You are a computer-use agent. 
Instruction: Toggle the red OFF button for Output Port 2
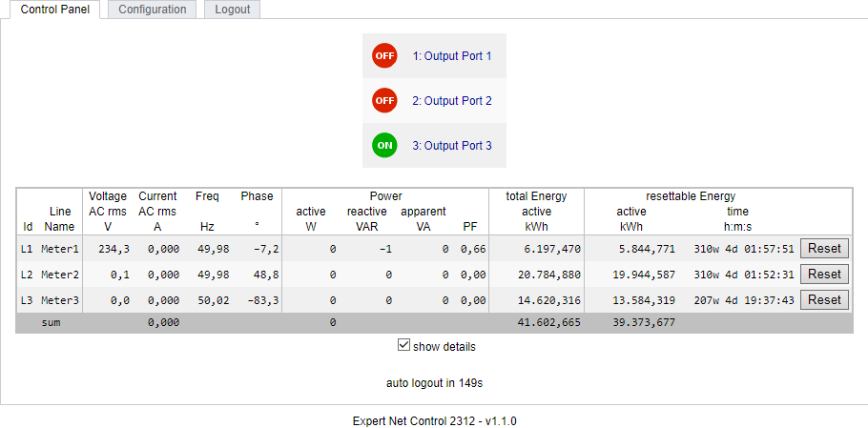[384, 101]
